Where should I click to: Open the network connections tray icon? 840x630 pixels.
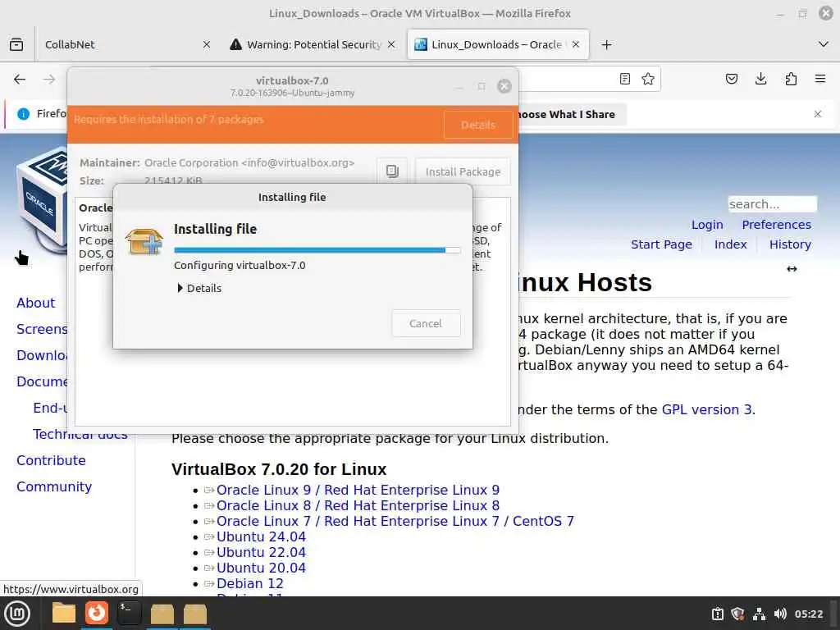click(759, 614)
